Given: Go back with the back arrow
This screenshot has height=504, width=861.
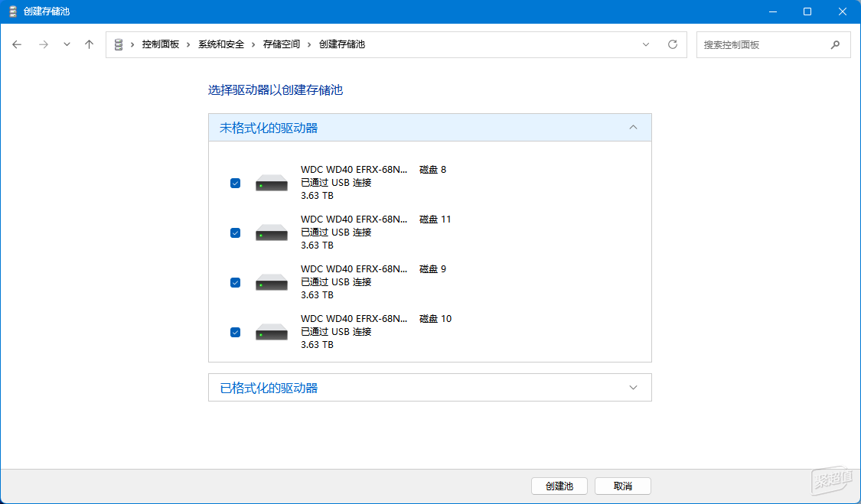Looking at the screenshot, I should click(17, 44).
